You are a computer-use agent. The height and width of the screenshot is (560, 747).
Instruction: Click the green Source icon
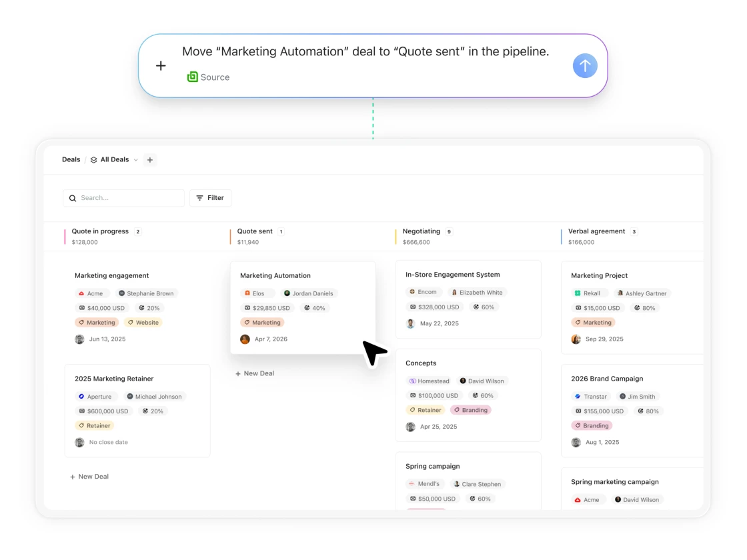193,77
